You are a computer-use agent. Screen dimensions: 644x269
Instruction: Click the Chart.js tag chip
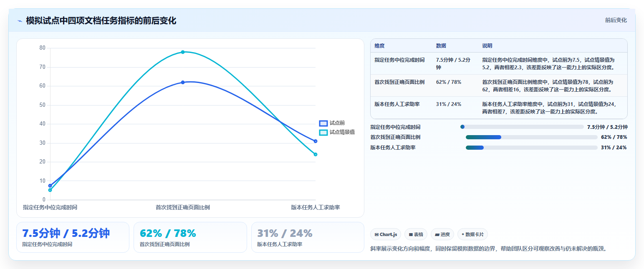click(x=386, y=234)
